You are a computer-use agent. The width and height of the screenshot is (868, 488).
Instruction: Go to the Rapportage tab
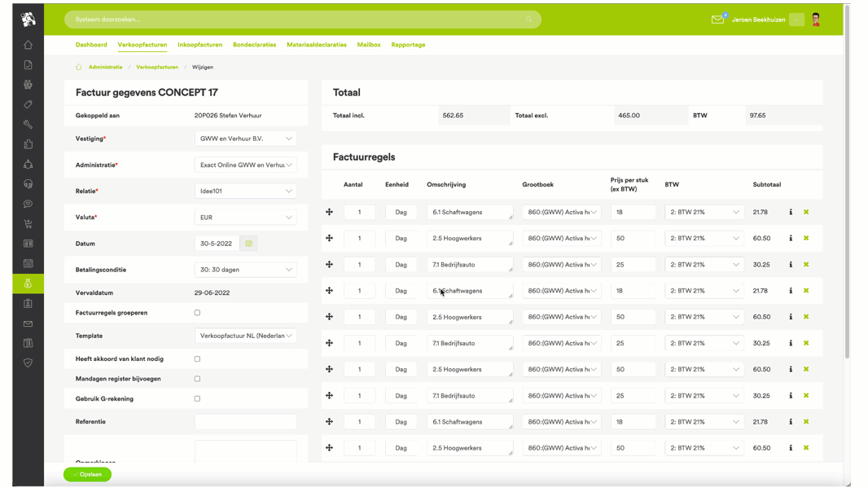(408, 45)
